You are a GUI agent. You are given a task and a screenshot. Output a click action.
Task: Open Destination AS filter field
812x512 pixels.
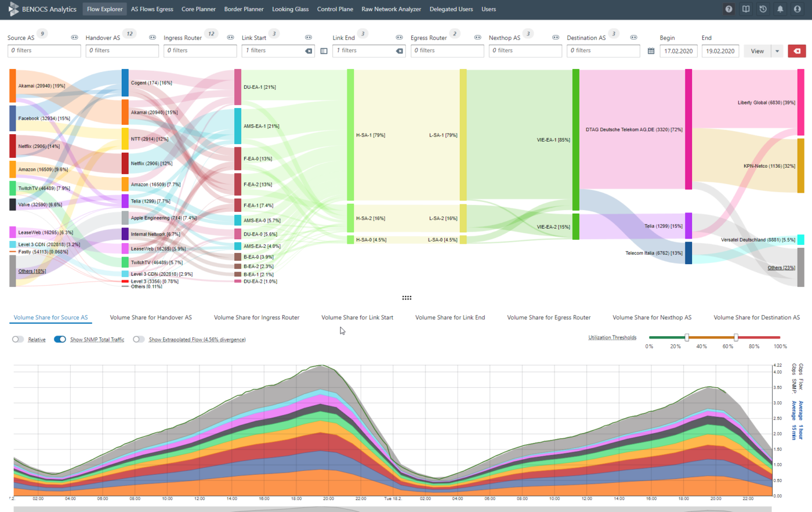point(603,51)
